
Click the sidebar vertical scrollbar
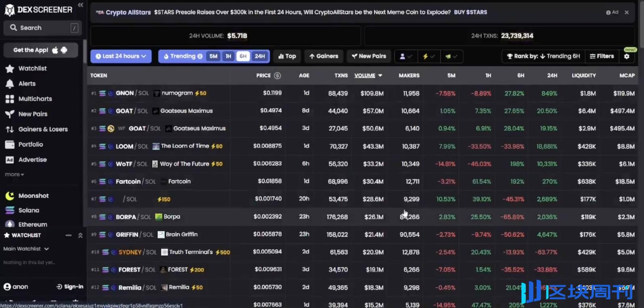[x=85, y=51]
